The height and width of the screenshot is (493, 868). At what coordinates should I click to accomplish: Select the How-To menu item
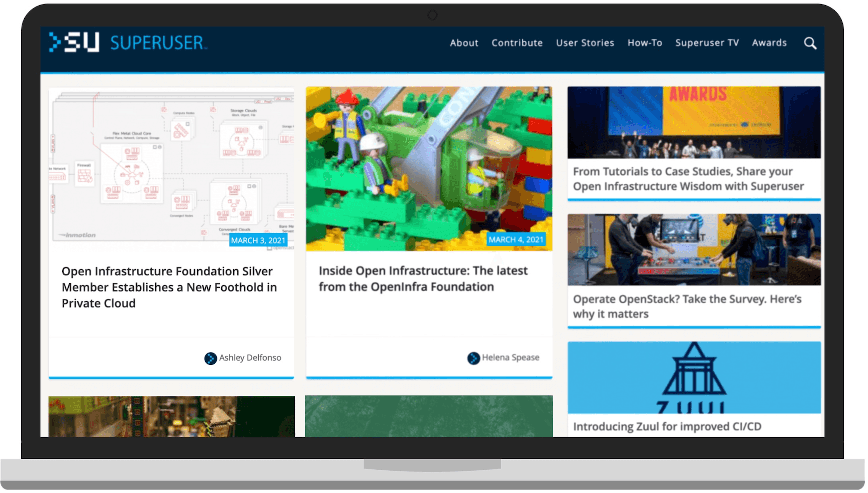pos(645,43)
